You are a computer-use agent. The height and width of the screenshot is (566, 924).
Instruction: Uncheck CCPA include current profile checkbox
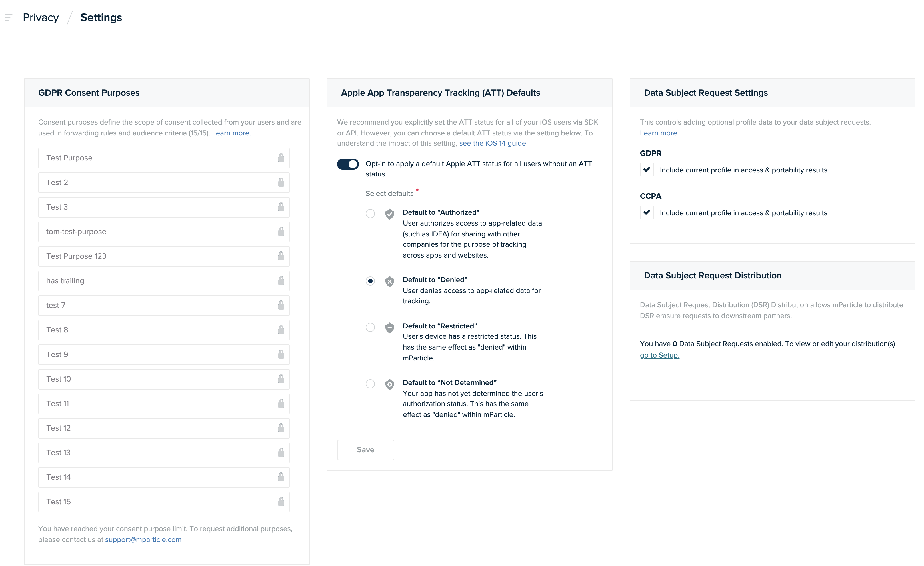point(647,212)
